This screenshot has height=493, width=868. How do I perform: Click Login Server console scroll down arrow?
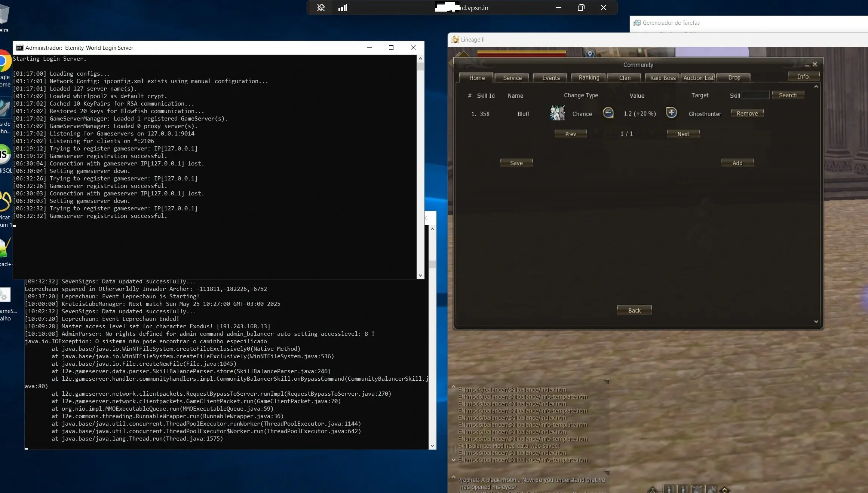tap(420, 275)
